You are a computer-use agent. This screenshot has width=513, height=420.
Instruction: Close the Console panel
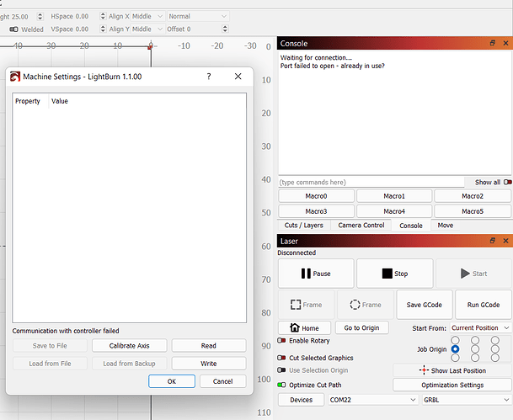click(x=505, y=43)
